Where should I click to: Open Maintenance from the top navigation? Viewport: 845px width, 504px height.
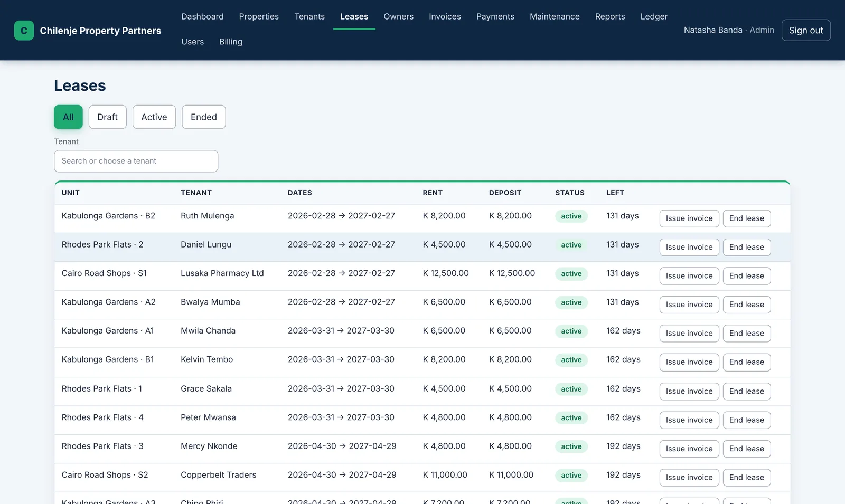(x=555, y=16)
